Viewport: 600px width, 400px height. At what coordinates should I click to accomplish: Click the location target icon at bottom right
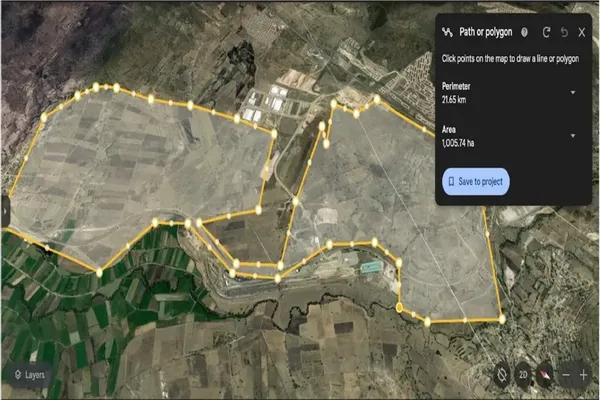[502, 375]
